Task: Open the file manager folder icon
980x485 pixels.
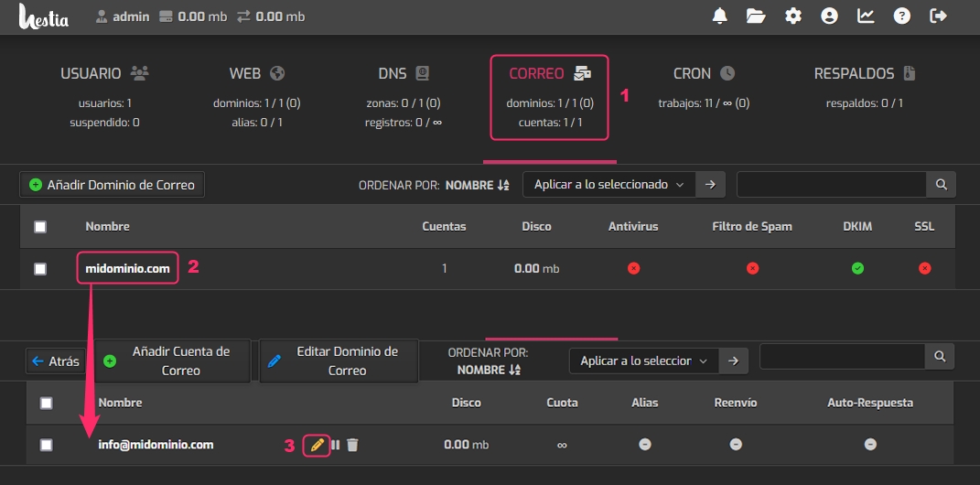Action: [756, 16]
